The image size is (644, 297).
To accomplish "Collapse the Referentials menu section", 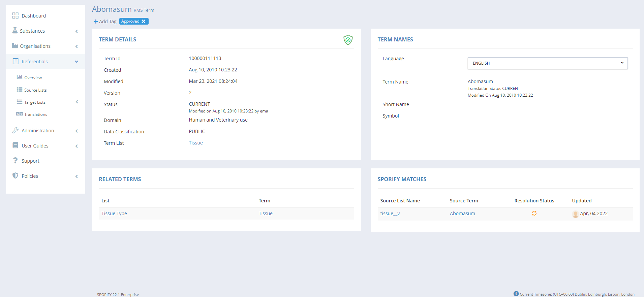I will (x=76, y=62).
